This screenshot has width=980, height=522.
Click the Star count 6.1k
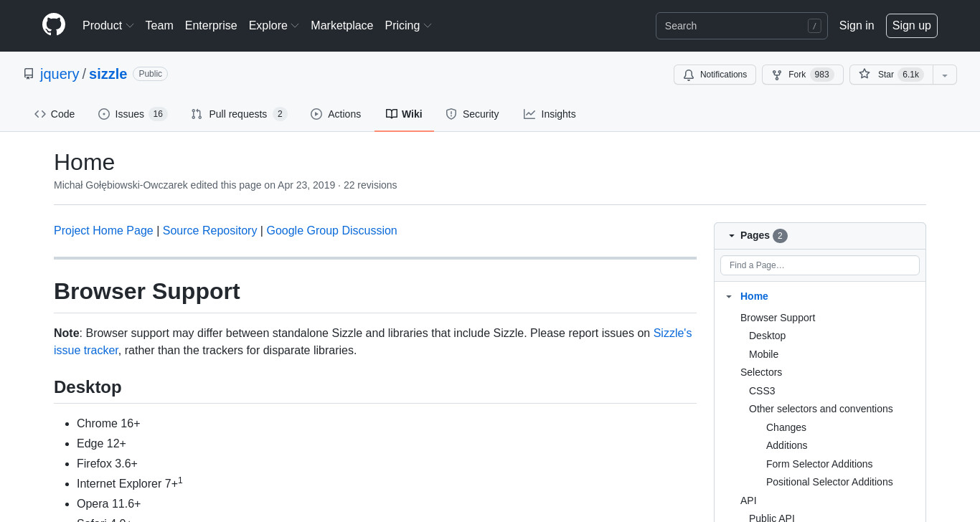(x=910, y=75)
